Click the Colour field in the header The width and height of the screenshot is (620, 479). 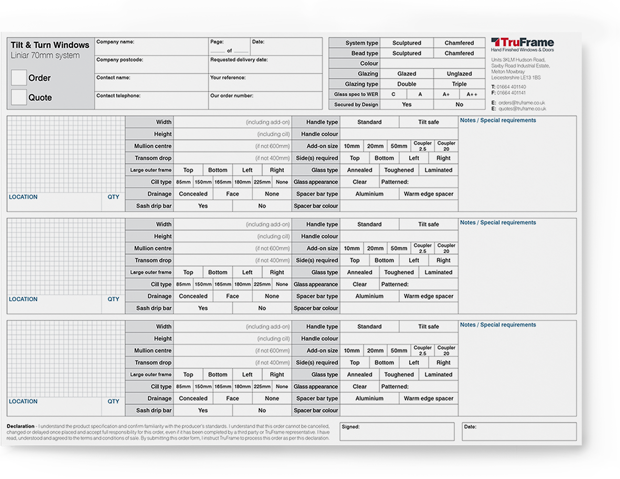click(x=433, y=63)
